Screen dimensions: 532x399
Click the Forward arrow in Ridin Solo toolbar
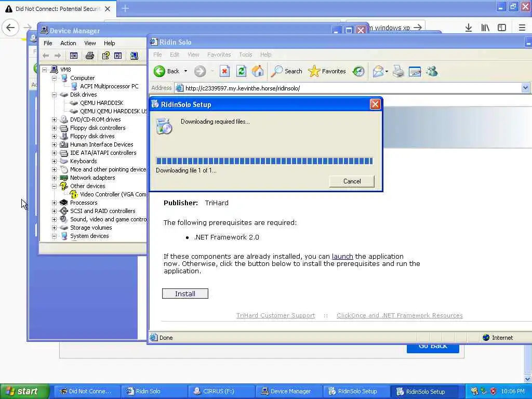point(200,71)
